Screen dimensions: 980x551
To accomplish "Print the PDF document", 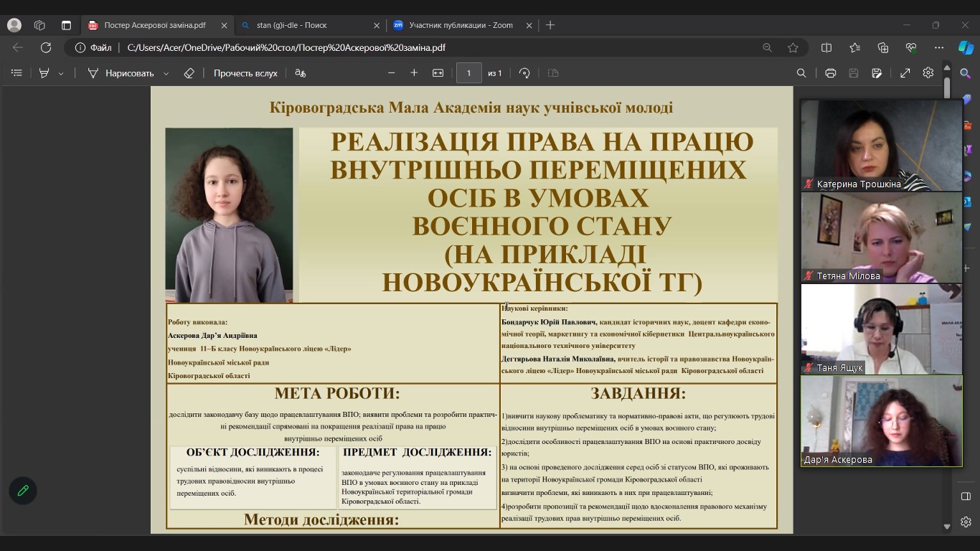I will click(x=830, y=73).
